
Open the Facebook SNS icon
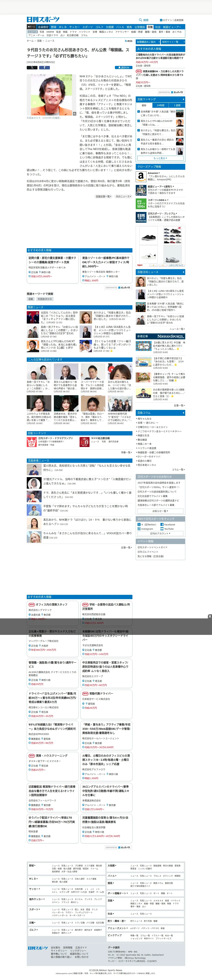tap(162, 525)
